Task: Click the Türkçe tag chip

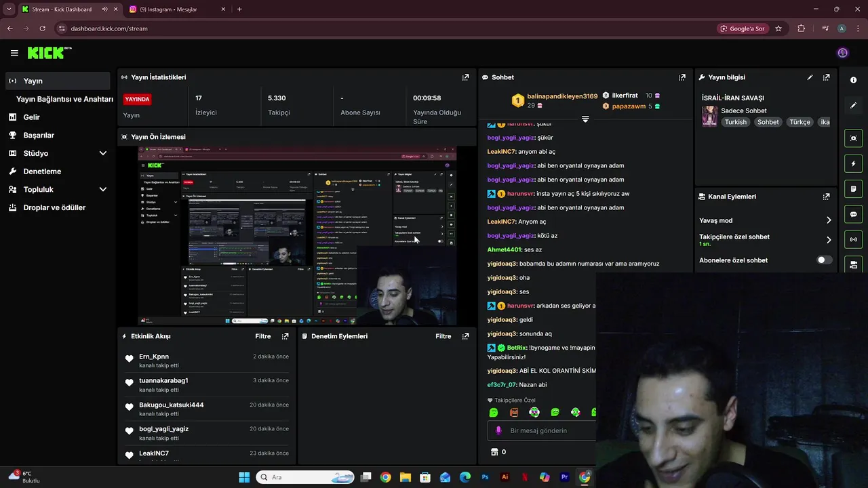Action: (x=800, y=122)
